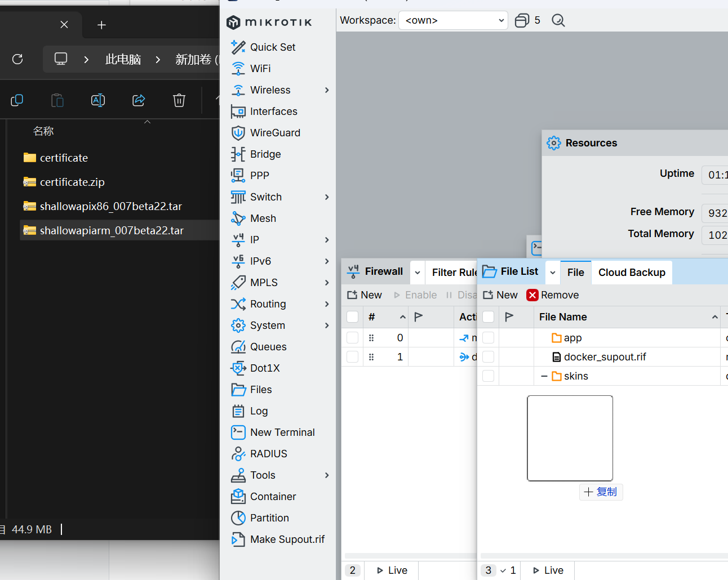Open the Workspace dropdown
728x580 pixels.
[453, 21]
